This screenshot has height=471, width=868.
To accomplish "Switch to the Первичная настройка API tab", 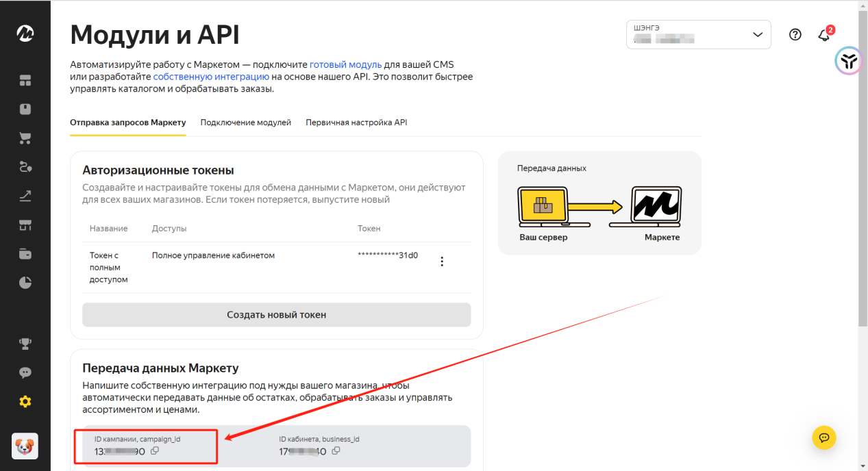I will pos(357,123).
